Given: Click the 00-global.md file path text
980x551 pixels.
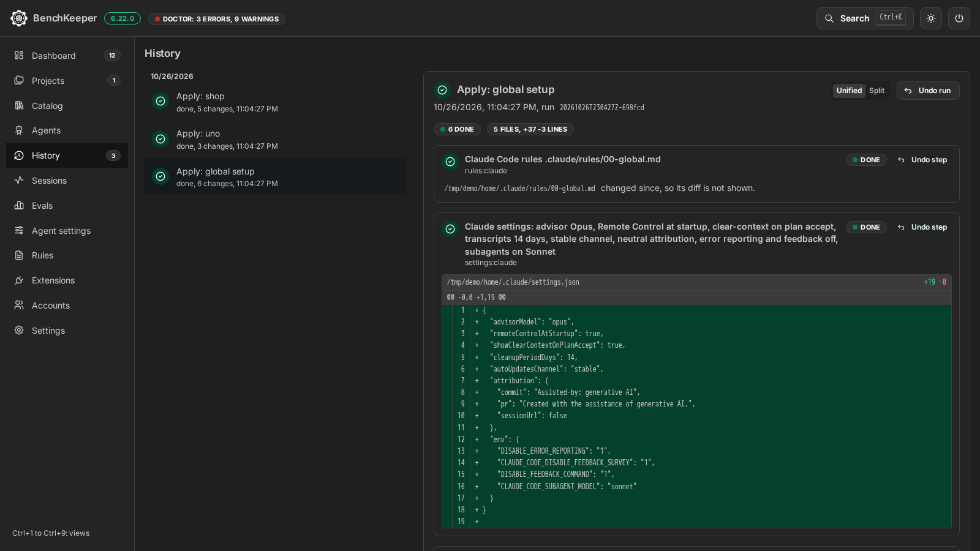Looking at the screenshot, I should pos(520,189).
